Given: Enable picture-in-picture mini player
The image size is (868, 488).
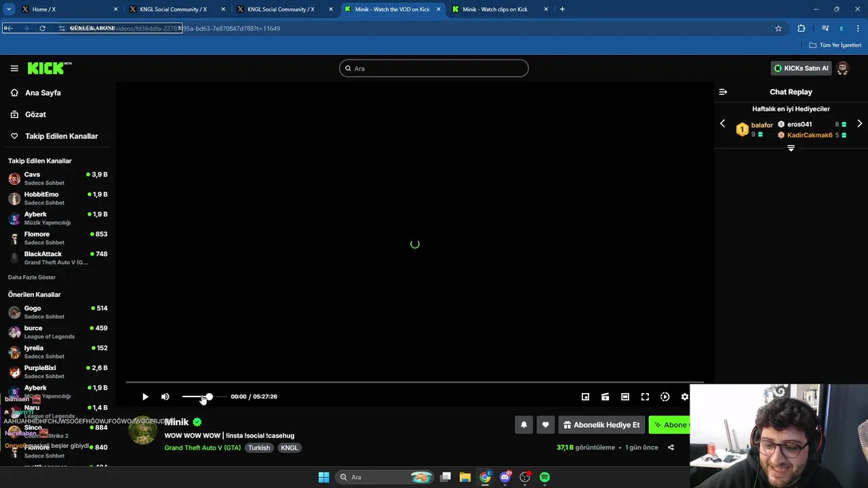Looking at the screenshot, I should point(585,396).
